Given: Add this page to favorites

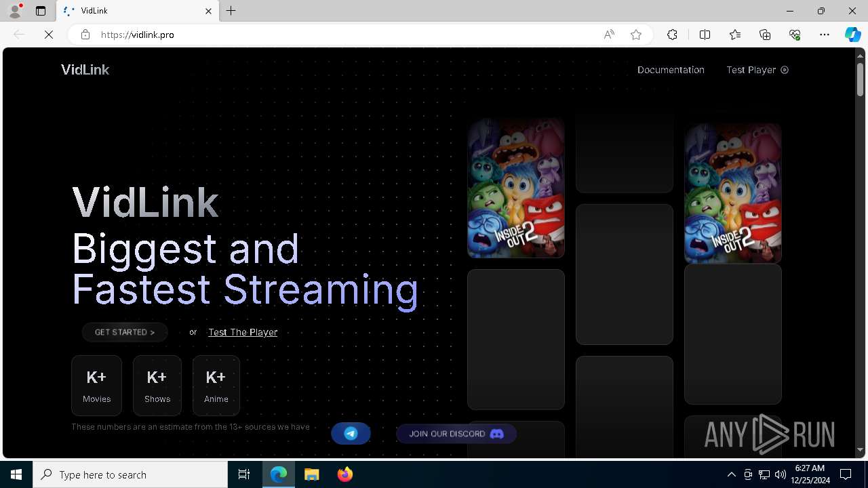Looking at the screenshot, I should click(636, 35).
